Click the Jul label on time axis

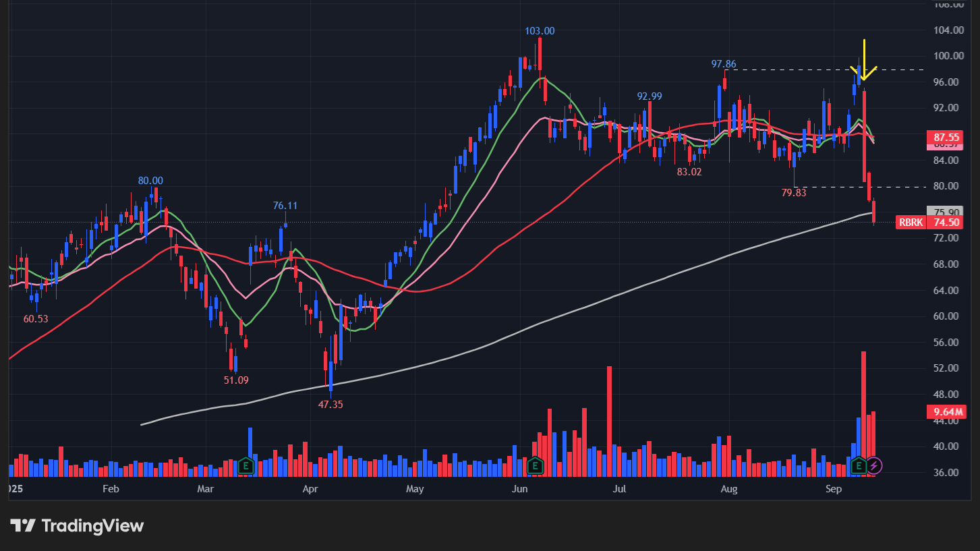(618, 488)
